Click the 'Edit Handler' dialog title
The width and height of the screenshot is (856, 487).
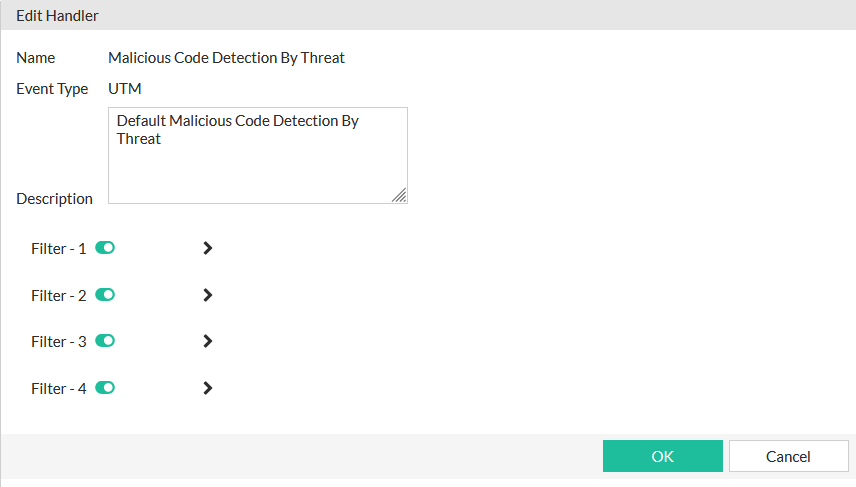(x=57, y=16)
